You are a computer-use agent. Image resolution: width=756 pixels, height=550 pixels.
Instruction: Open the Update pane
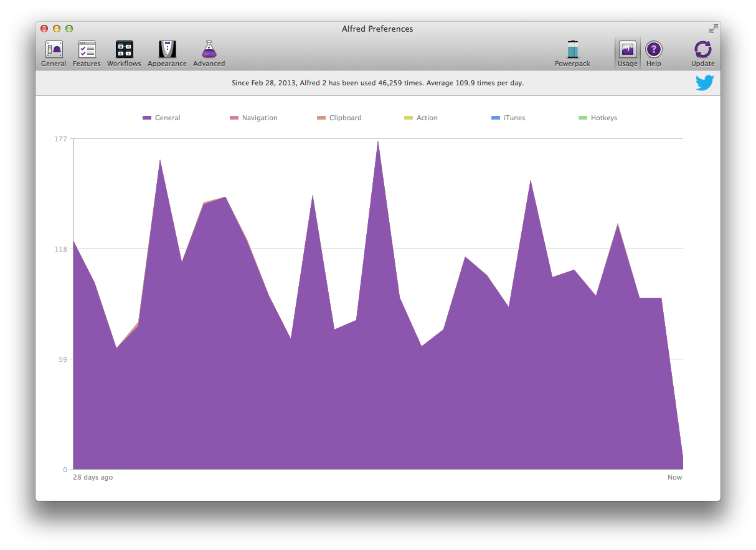click(x=702, y=54)
